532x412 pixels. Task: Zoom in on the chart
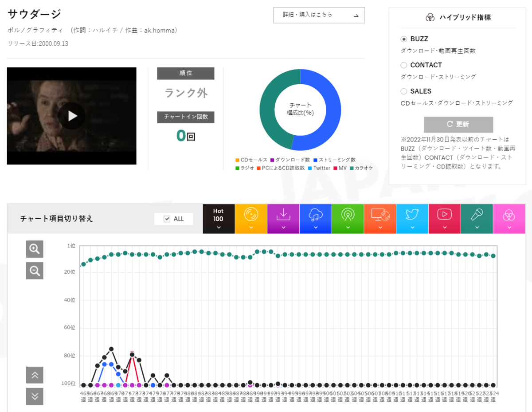pyautogui.click(x=35, y=249)
